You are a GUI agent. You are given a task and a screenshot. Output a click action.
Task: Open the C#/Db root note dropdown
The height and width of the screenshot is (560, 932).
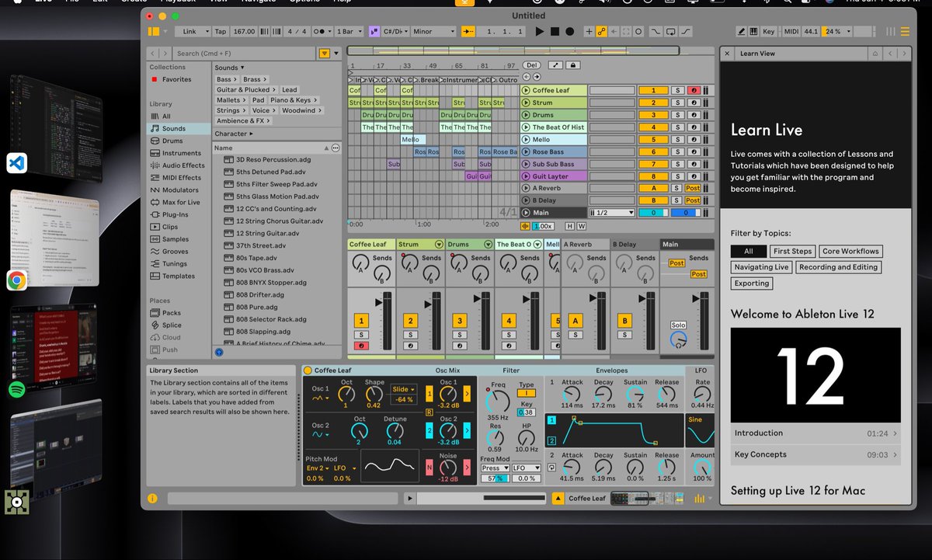395,32
